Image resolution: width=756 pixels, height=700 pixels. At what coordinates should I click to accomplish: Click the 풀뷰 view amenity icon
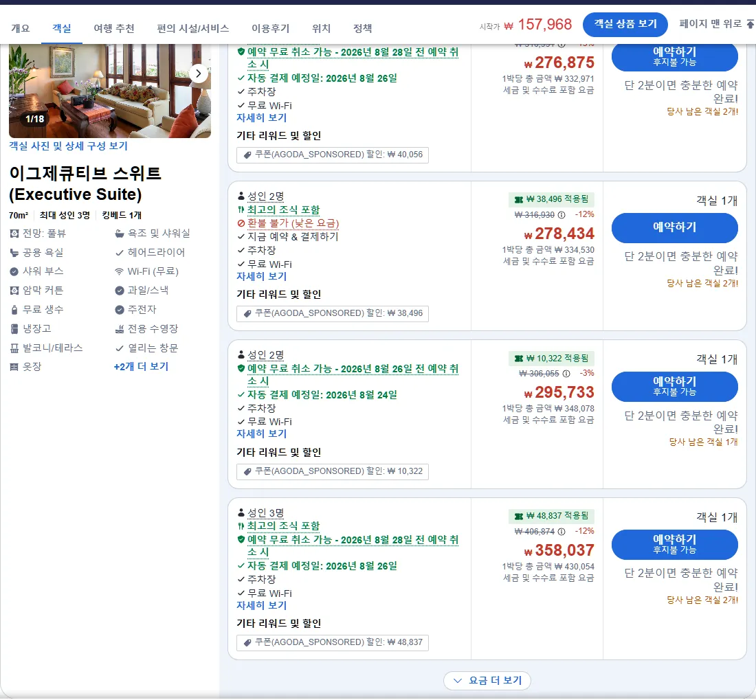(14, 234)
